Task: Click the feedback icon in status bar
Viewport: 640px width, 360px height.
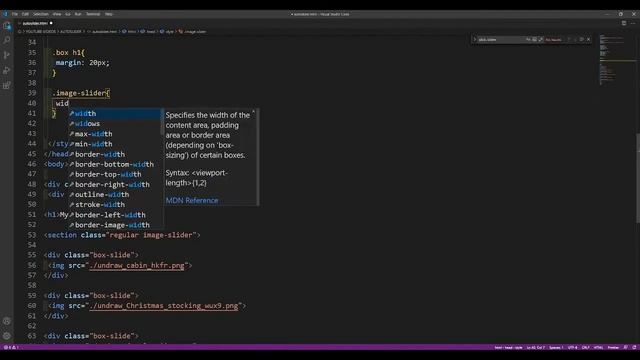Action: [x=625, y=347]
